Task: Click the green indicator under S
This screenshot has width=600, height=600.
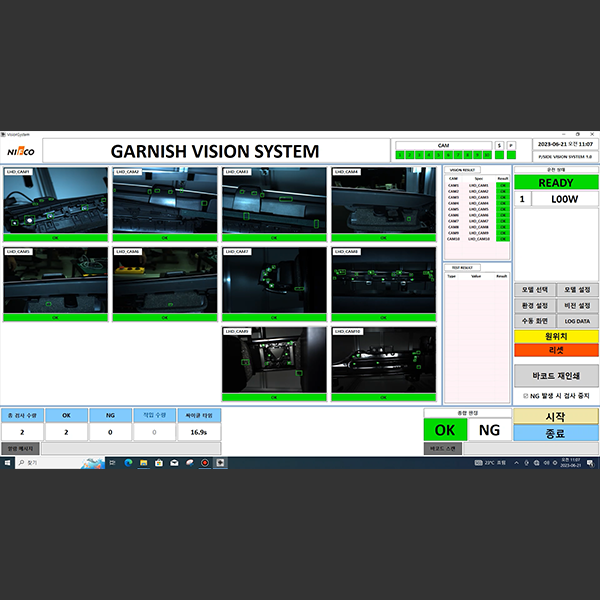Action: 499,156
